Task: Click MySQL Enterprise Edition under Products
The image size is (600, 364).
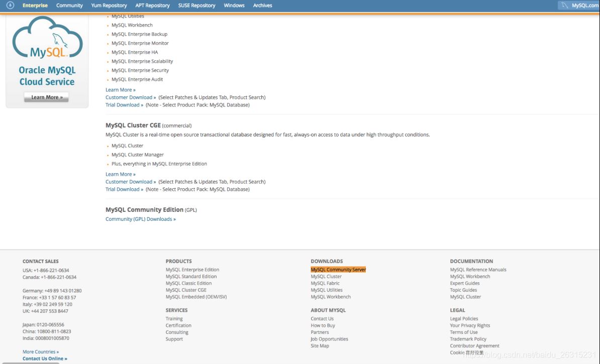Action: tap(192, 270)
